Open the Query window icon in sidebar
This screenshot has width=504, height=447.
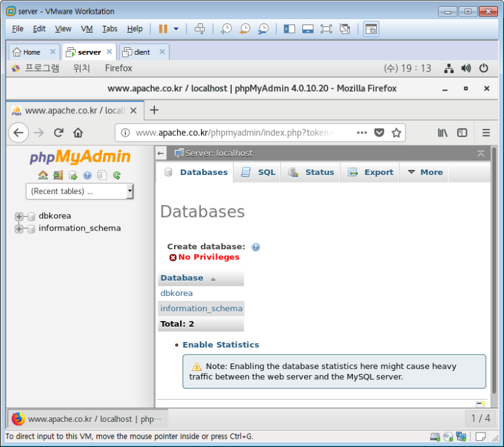[73, 175]
